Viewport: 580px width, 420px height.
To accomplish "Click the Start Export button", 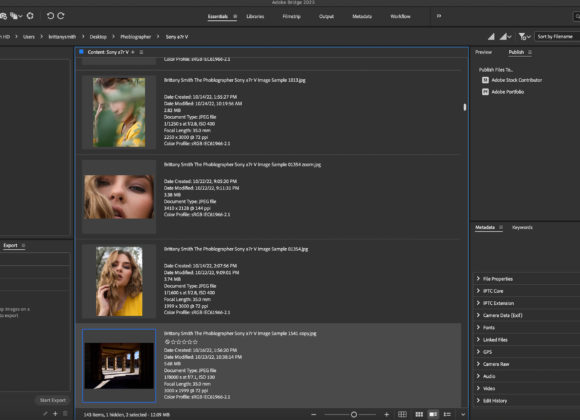I will pyautogui.click(x=53, y=400).
